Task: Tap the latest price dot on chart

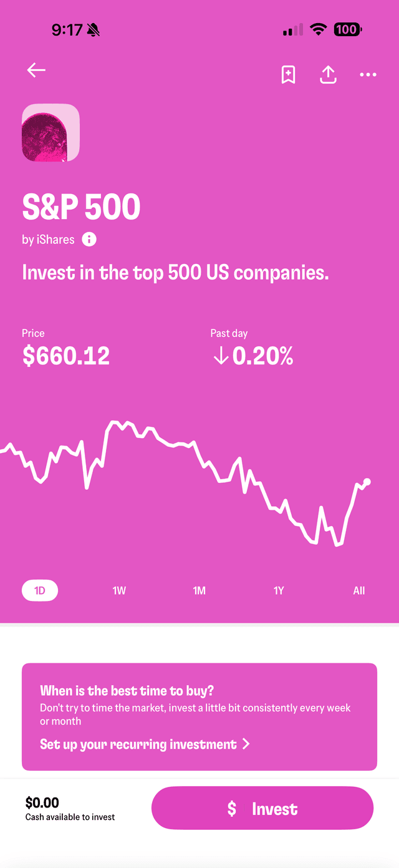Action: [x=367, y=482]
